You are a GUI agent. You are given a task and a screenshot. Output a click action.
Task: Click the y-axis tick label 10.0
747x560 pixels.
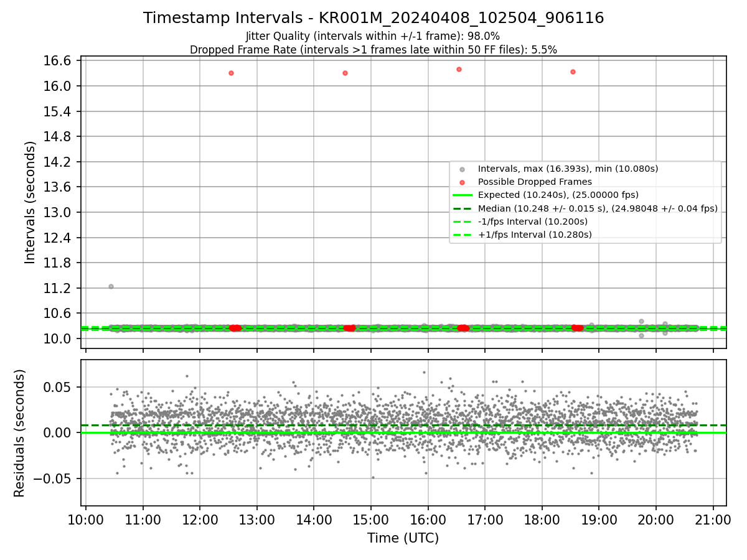[58, 338]
